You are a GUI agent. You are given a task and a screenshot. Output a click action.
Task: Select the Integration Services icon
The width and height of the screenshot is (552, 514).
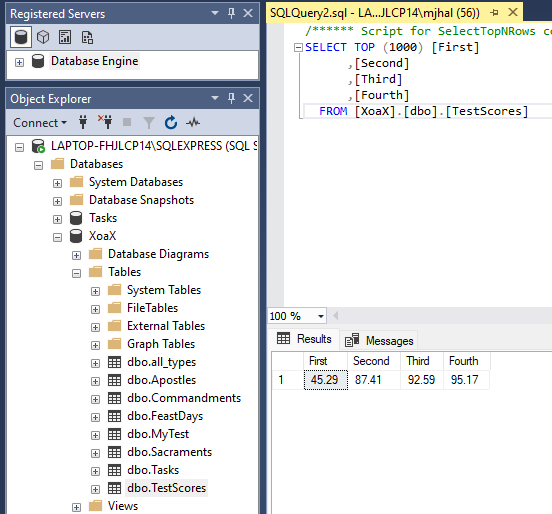[87, 37]
